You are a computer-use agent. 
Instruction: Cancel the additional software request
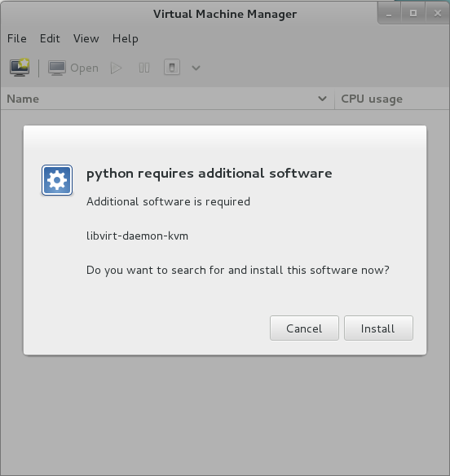[x=304, y=328]
